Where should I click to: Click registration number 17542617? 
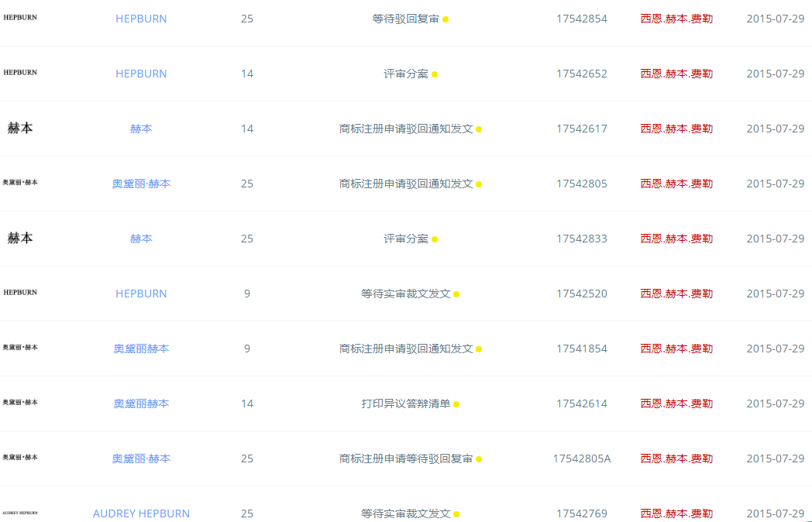582,129
